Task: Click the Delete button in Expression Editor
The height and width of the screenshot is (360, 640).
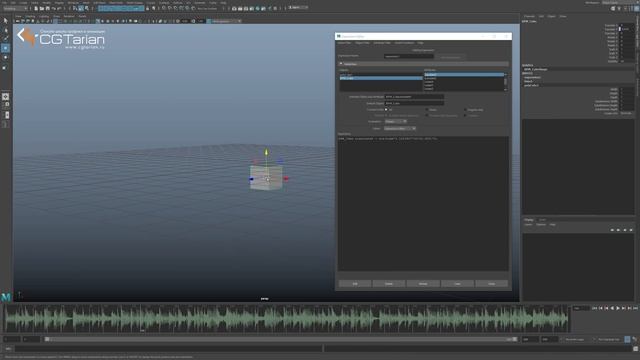Action: [389, 284]
